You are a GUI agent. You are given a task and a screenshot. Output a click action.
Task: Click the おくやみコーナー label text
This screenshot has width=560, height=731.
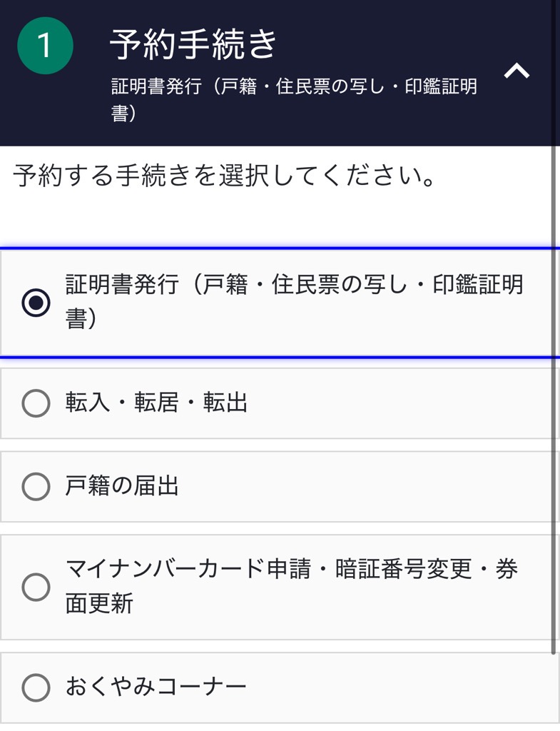click(x=156, y=687)
